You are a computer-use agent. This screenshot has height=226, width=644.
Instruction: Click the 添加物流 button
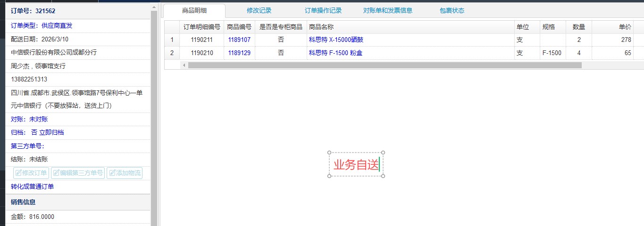125,173
